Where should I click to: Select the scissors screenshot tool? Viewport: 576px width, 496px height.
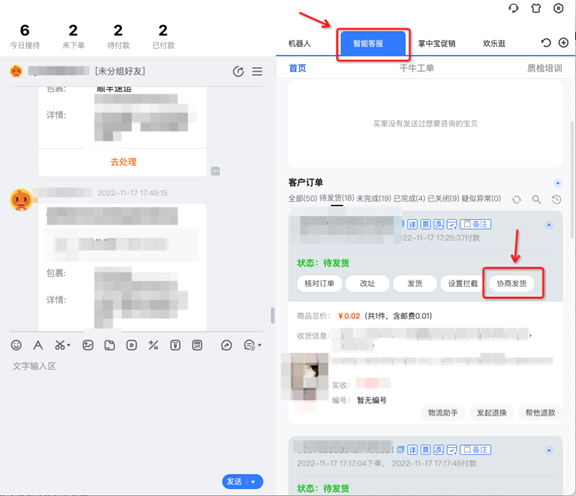point(60,345)
